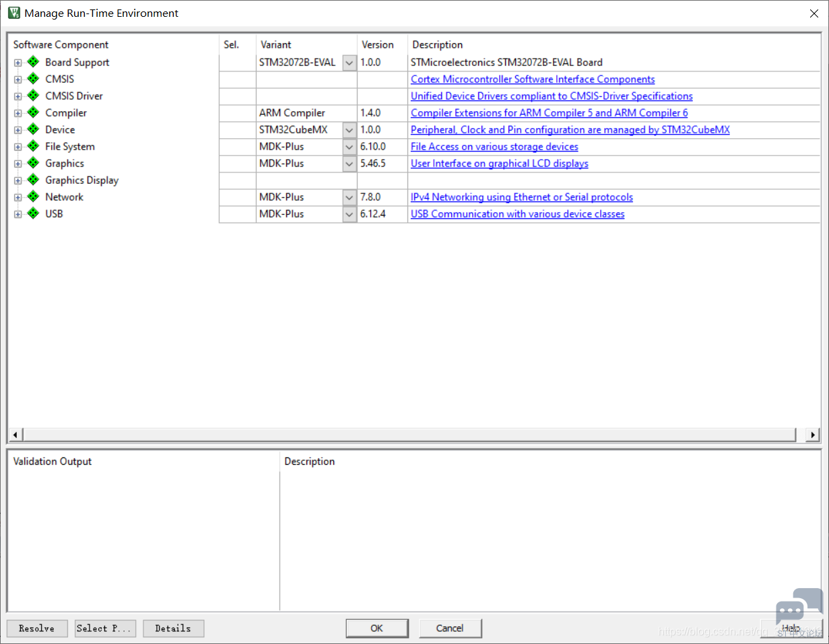Open Network MDK-Plus variant dropdown
The width and height of the screenshot is (829, 644).
pos(350,197)
